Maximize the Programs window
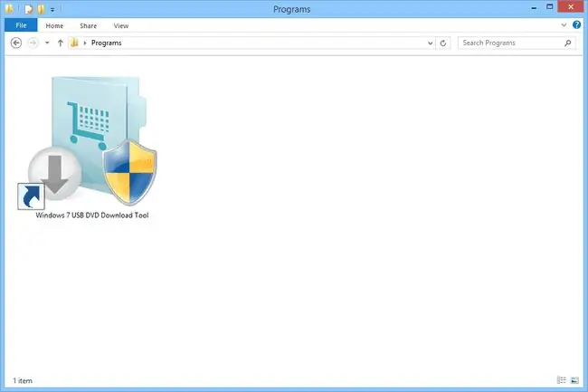588x392 pixels. [549, 6]
